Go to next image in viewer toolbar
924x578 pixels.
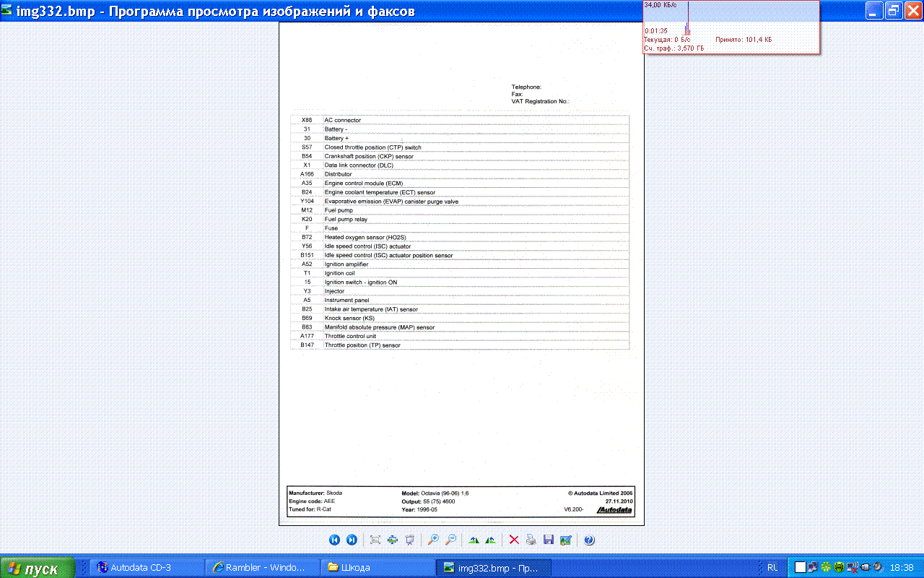tap(352, 540)
